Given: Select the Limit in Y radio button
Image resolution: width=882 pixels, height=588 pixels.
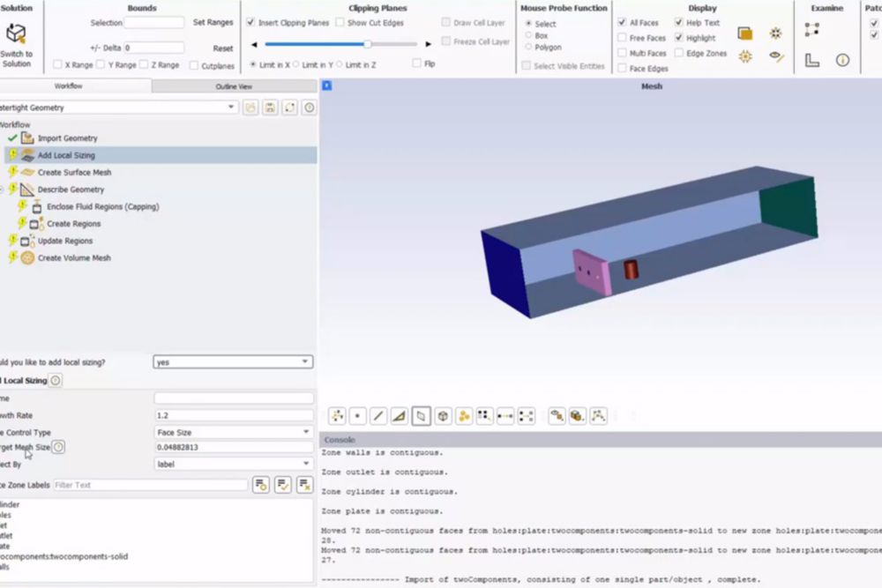Looking at the screenshot, I should point(296,64).
